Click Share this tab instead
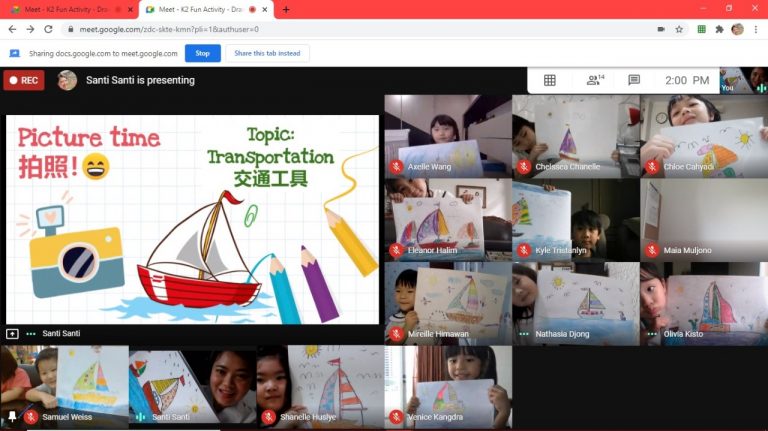The image size is (768, 431). tap(267, 53)
